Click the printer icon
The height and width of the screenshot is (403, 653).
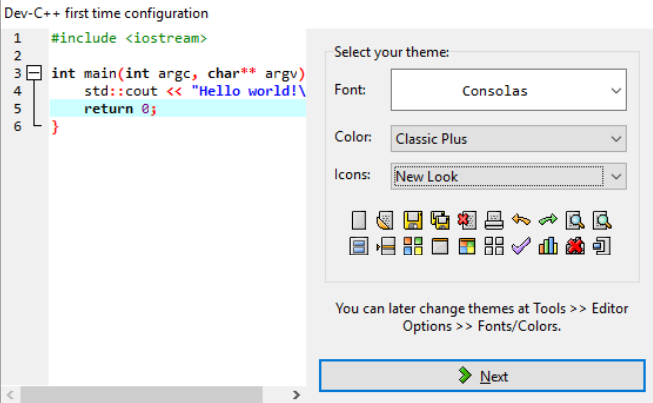pyautogui.click(x=494, y=221)
